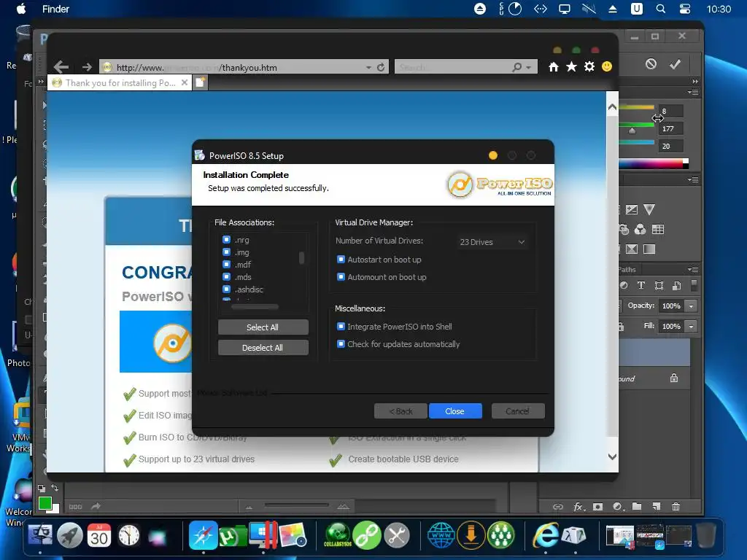This screenshot has height=560, width=747.
Task: Click Photoshop foreground green color swatch
Action: 44,503
